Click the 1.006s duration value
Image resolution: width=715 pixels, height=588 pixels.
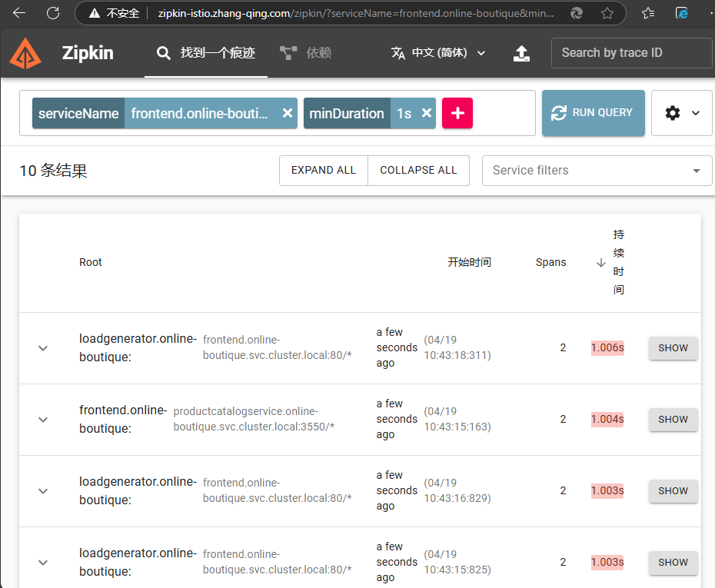pyautogui.click(x=607, y=347)
